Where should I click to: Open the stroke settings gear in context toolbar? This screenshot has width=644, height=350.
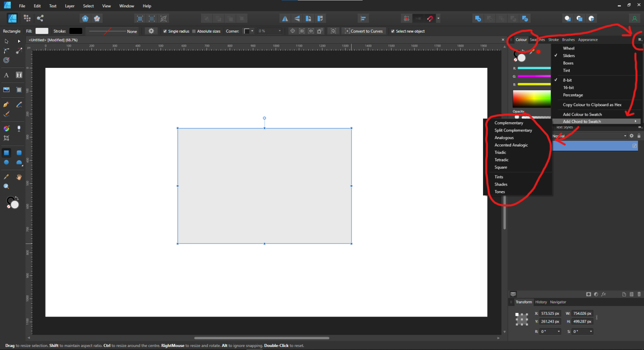pyautogui.click(x=151, y=31)
